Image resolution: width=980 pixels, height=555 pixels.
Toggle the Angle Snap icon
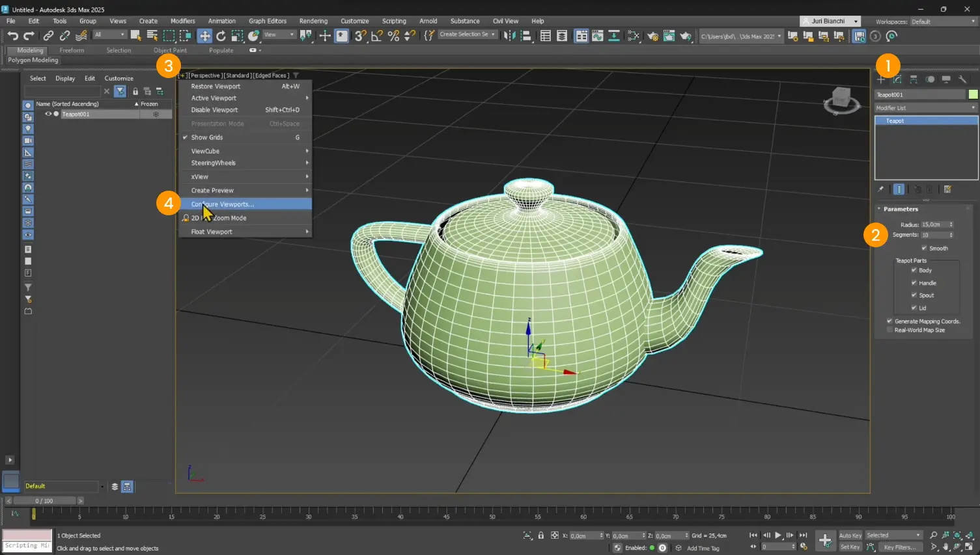tap(377, 36)
